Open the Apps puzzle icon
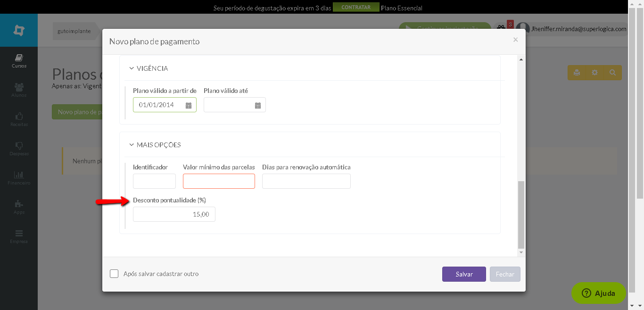644x310 pixels. (19, 204)
